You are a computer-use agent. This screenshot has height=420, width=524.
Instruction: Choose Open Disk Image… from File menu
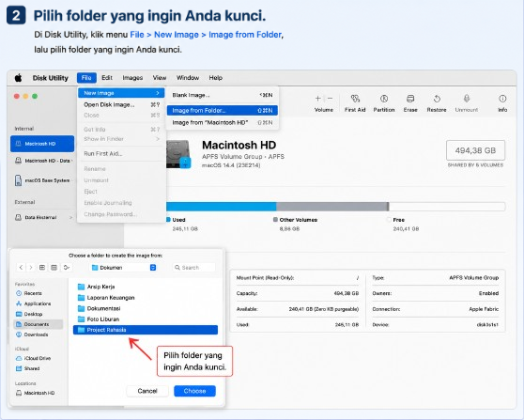click(x=121, y=104)
